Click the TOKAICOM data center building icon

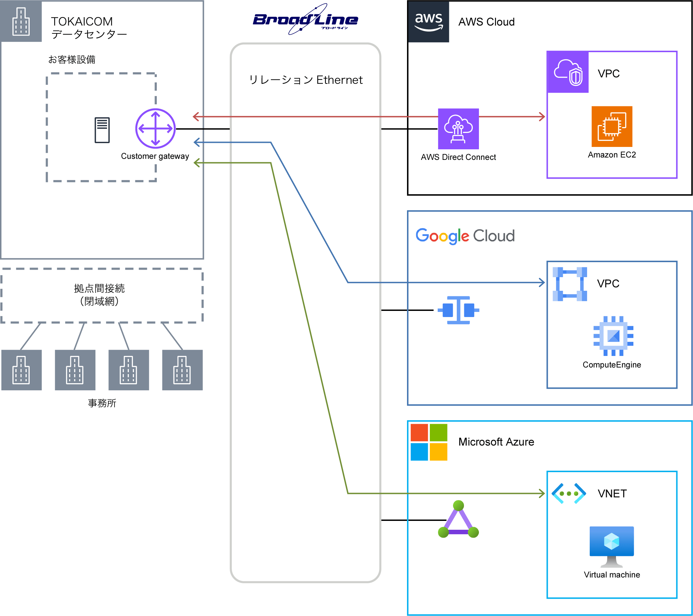[x=21, y=22]
